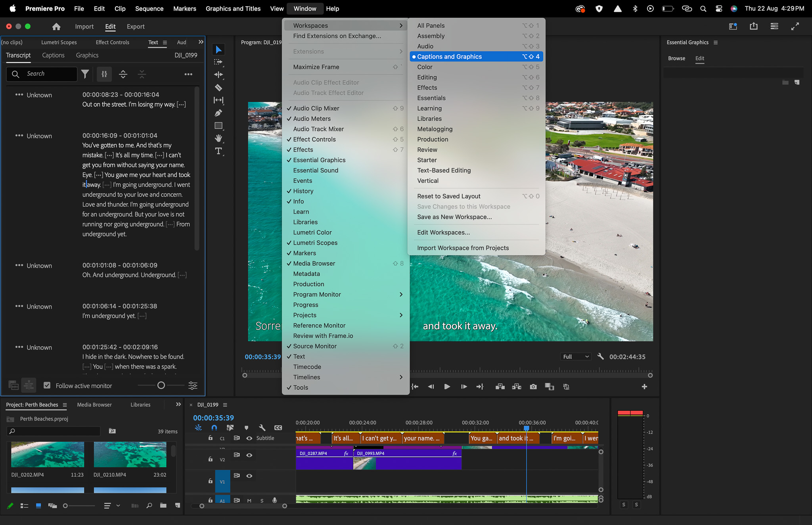Select the Selection tool arrow

(218, 50)
